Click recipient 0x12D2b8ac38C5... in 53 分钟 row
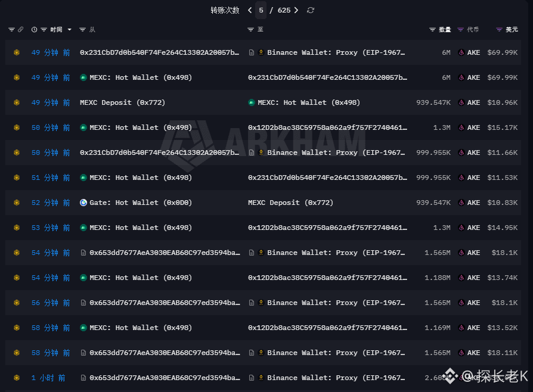Viewport: 533px width, 392px height. coord(328,228)
